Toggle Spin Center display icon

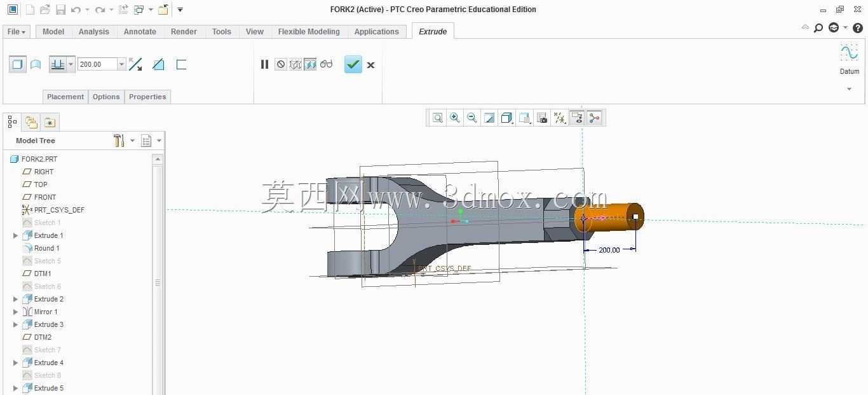(594, 118)
